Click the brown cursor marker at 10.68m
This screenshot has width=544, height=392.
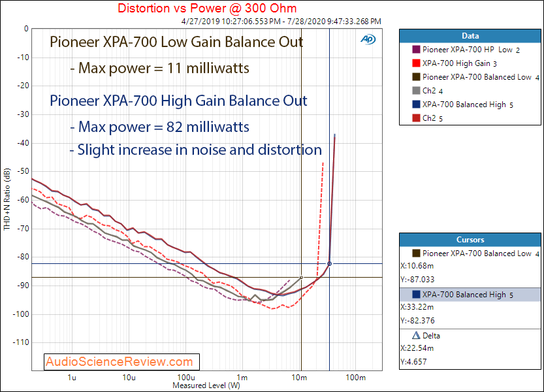302,278
